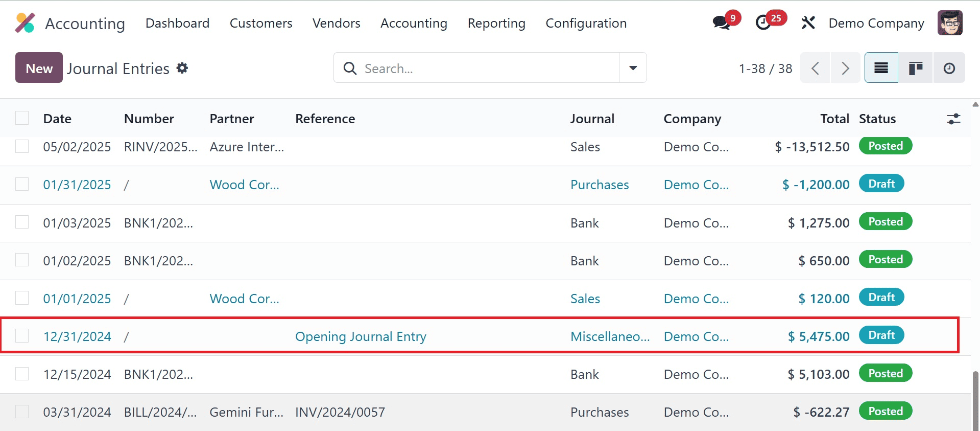The height and width of the screenshot is (431, 980).
Task: Open the debug tools wrench icon
Action: click(x=808, y=23)
